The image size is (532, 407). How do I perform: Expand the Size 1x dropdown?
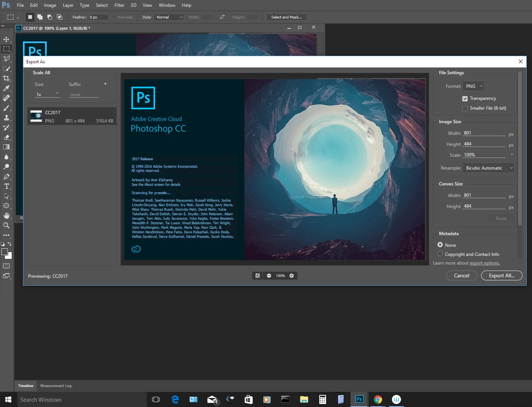(x=47, y=94)
